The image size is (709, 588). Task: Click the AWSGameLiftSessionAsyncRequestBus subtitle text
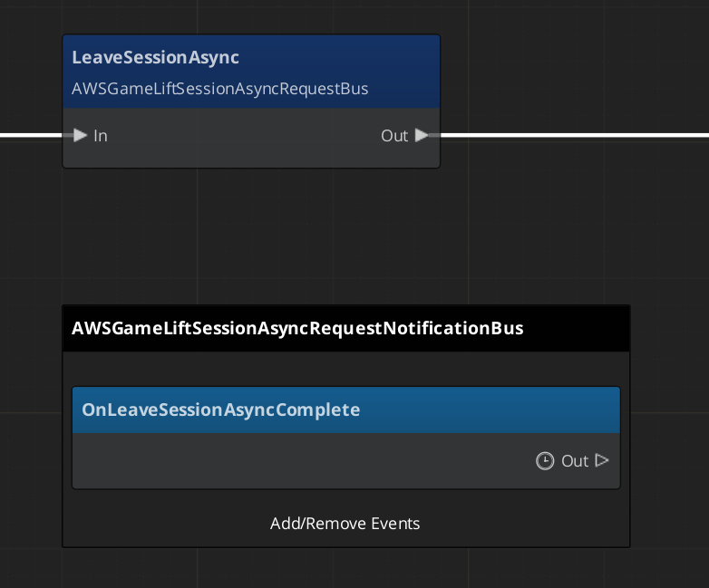click(x=219, y=89)
